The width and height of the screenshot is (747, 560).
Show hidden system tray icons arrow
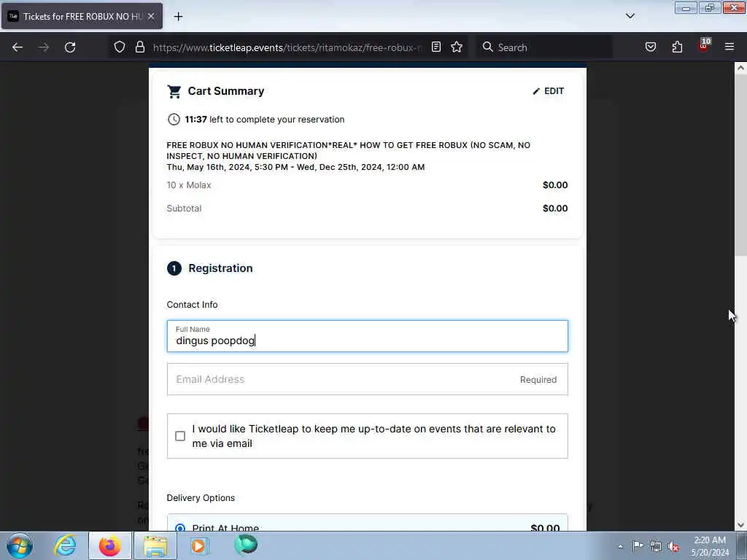click(620, 546)
